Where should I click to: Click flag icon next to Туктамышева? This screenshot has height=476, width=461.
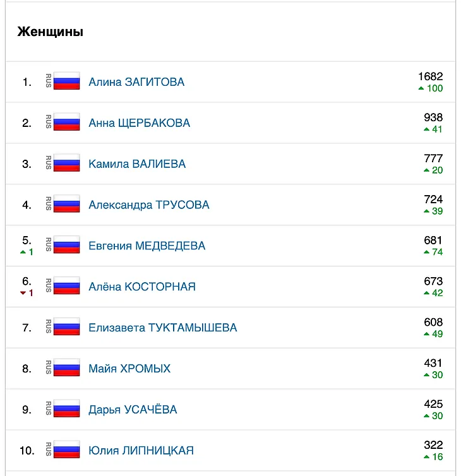(x=67, y=326)
